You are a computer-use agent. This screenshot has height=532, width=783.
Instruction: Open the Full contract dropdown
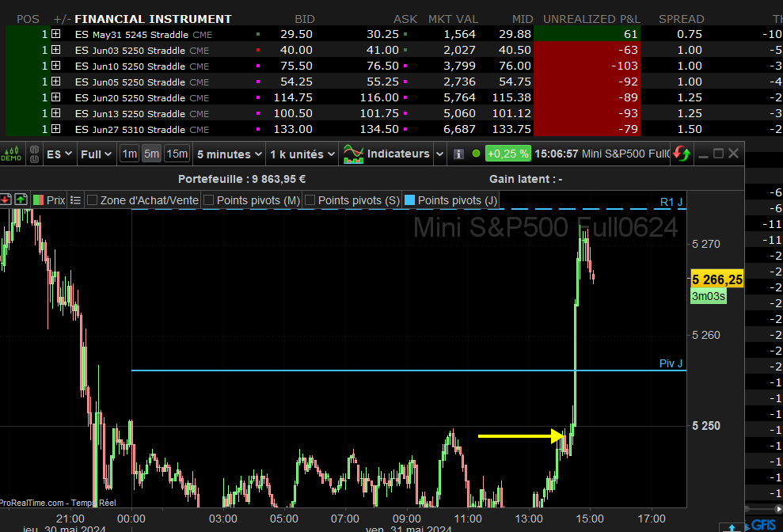96,154
